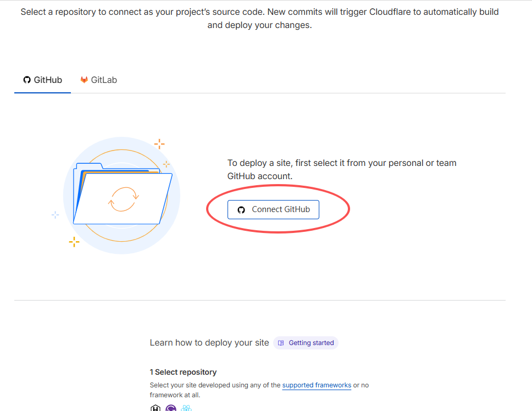Click the "To deploy a site" instruction text
This screenshot has height=411, width=532.
coord(342,169)
